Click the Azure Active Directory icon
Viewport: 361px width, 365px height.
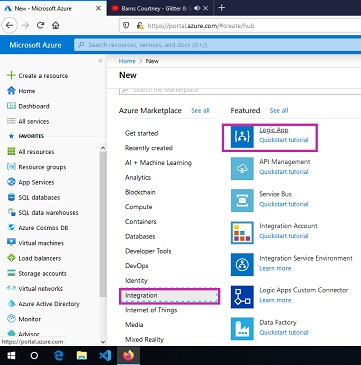(x=11, y=304)
